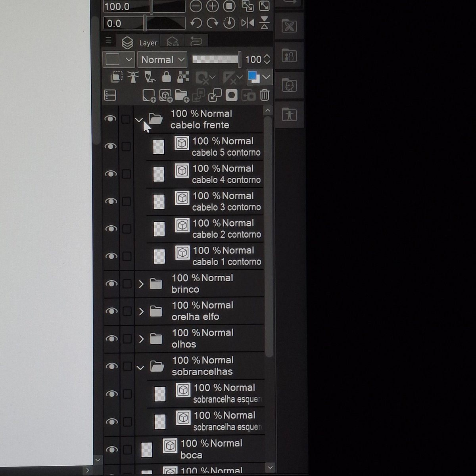476x476 pixels.
Task: Click the fit to navigator icon
Action: point(248,6)
